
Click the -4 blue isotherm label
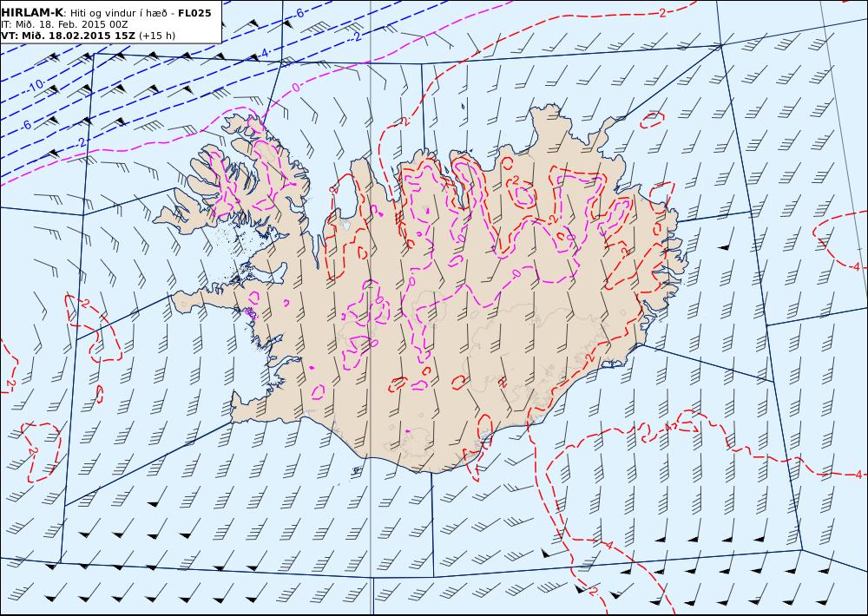click(264, 54)
